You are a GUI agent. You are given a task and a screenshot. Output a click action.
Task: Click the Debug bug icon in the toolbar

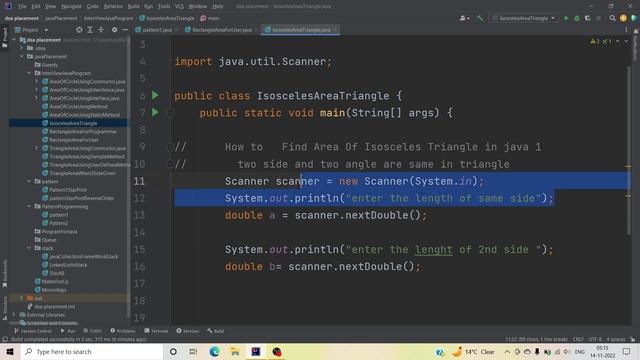(x=577, y=18)
